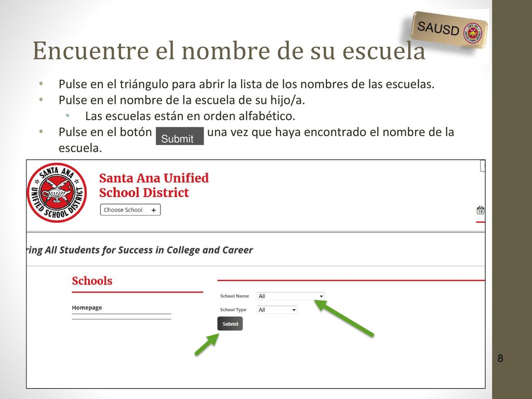Image resolution: width=532 pixels, height=399 pixels.
Task: Click the red Schools heading
Action: [x=92, y=281]
